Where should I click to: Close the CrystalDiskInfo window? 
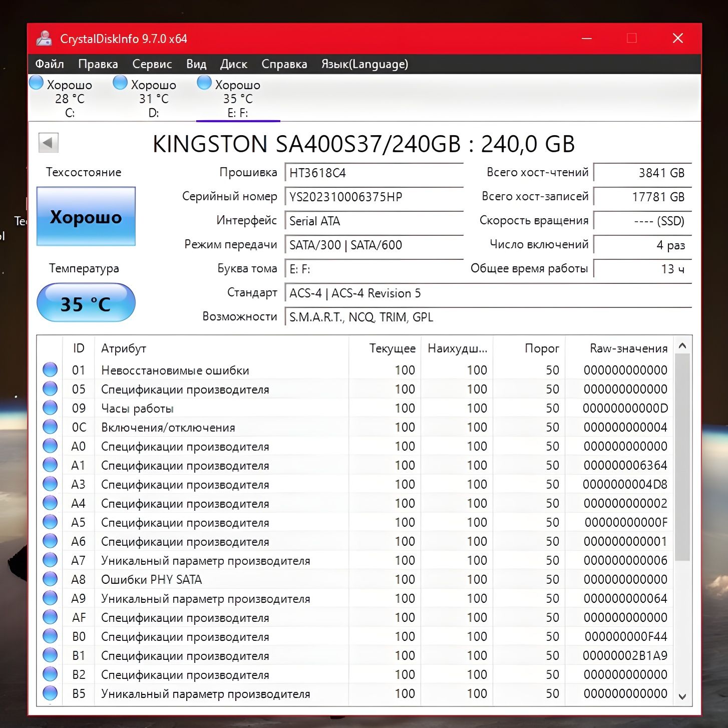click(678, 39)
